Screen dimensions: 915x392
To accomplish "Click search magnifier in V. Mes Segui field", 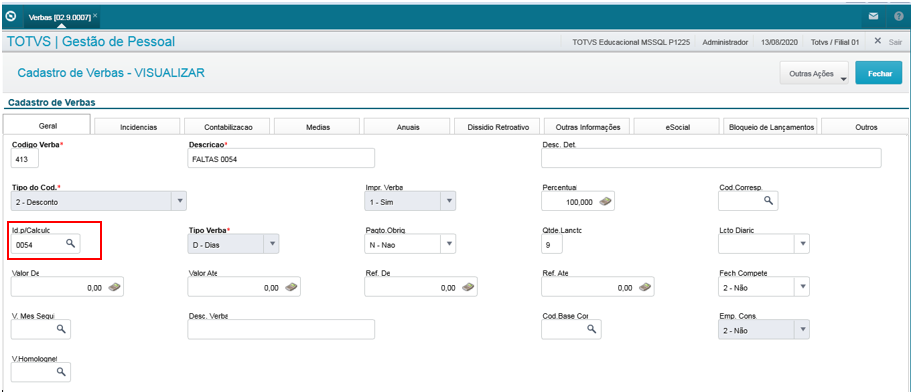I will [61, 329].
